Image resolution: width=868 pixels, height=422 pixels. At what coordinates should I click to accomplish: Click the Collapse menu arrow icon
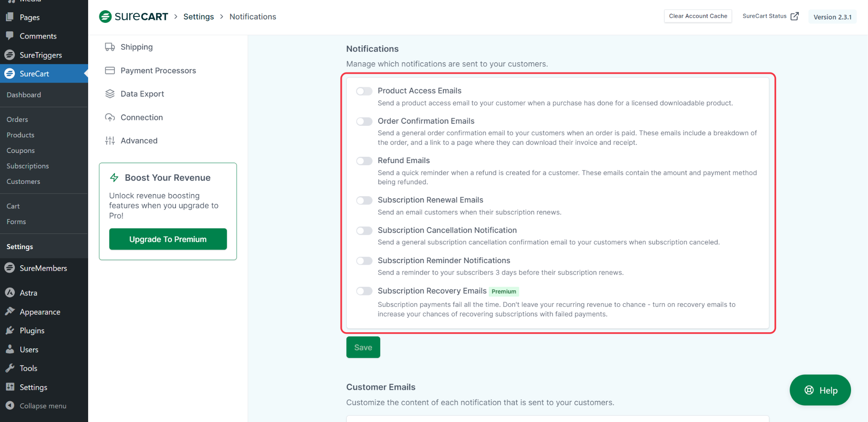pos(10,405)
